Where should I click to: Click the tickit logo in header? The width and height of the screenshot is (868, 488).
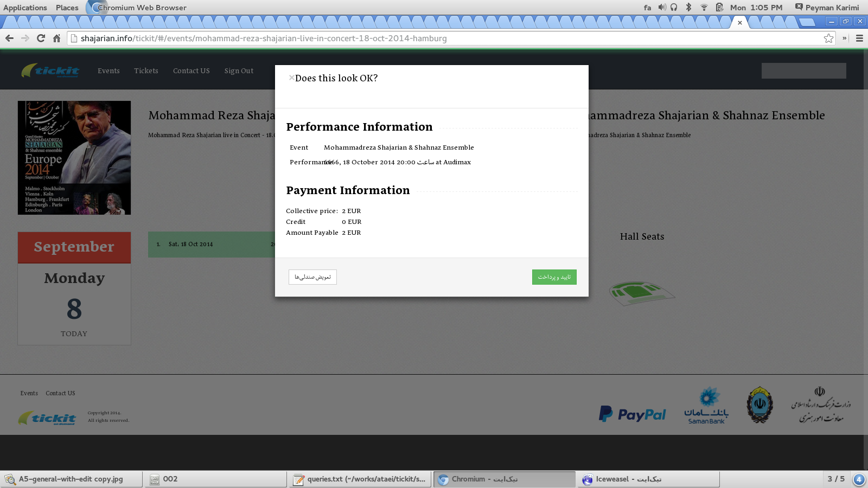pyautogui.click(x=50, y=70)
